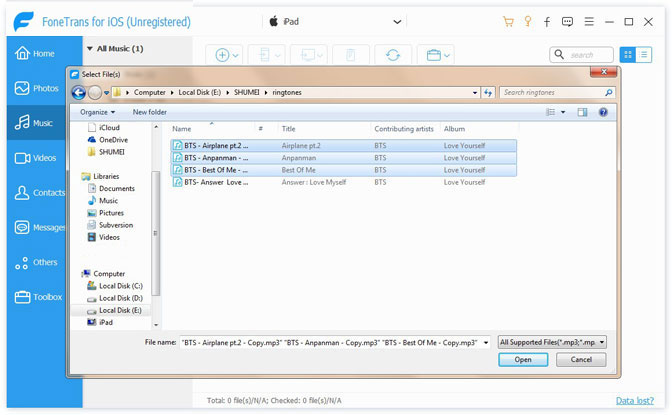Open the hamburger menu icon
This screenshot has height=415, width=672.
(589, 21)
